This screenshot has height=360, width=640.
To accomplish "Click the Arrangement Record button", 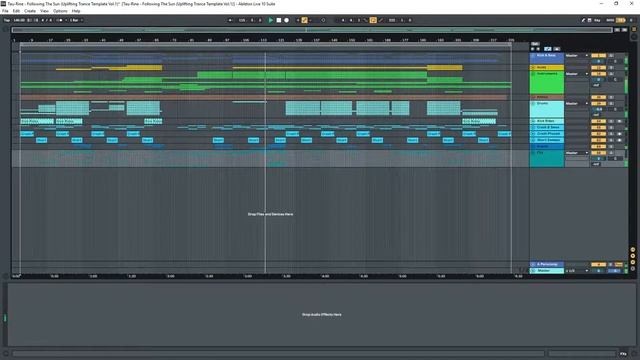I will [x=287, y=20].
